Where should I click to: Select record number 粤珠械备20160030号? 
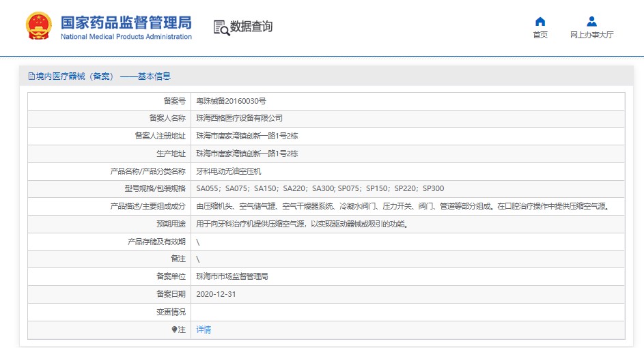point(231,101)
